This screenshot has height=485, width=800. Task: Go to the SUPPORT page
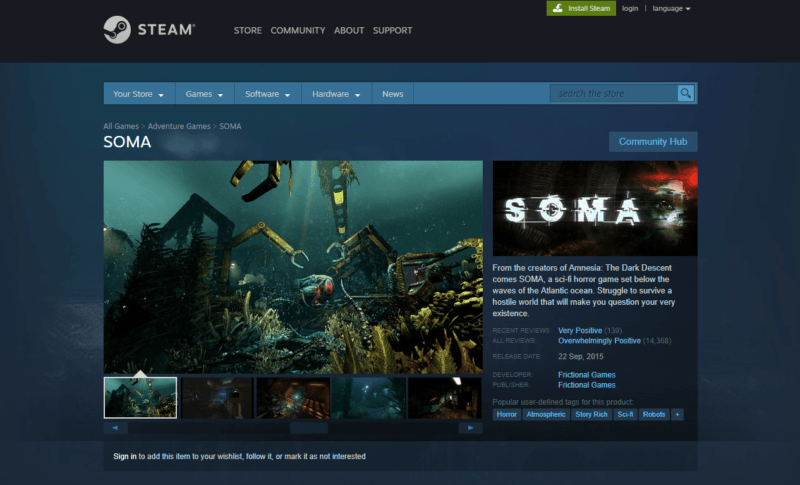(392, 31)
